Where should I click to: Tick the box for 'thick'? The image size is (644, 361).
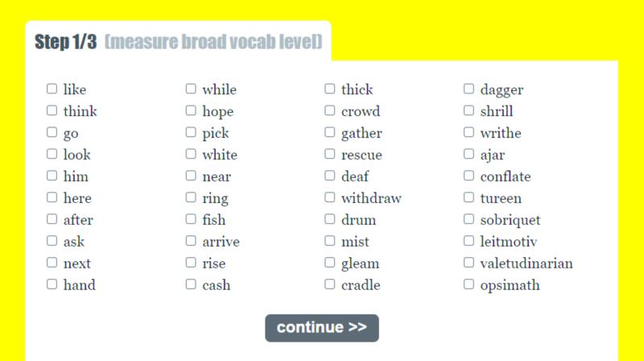click(x=330, y=89)
